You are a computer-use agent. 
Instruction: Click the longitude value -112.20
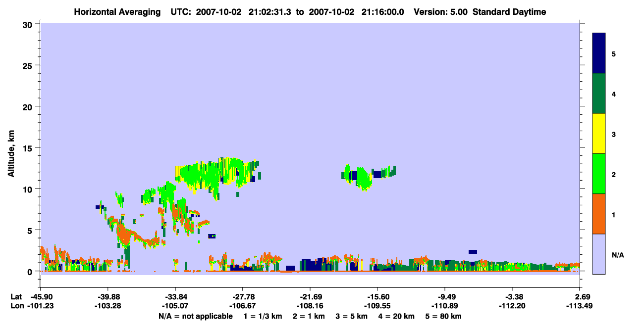tap(512, 306)
